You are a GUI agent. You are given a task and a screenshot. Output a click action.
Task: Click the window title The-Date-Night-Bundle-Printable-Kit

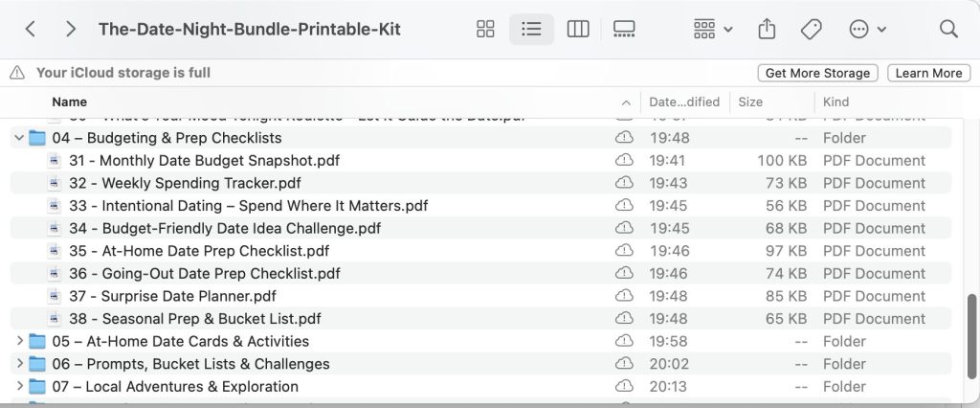[x=250, y=30]
